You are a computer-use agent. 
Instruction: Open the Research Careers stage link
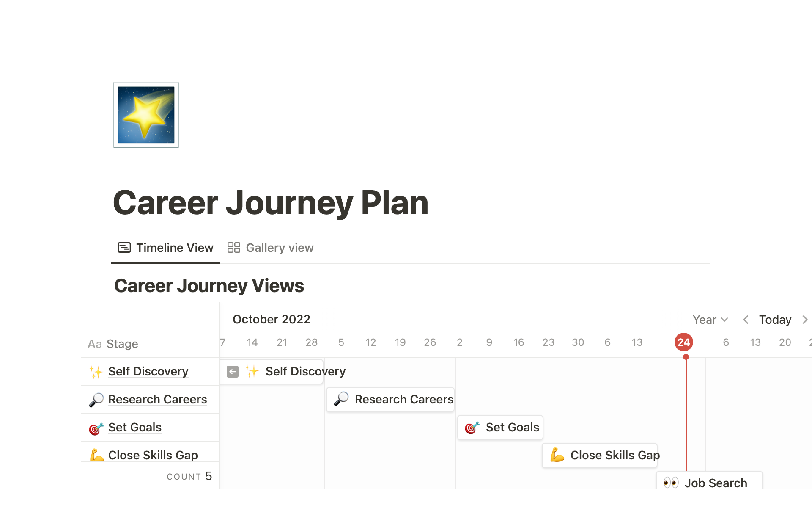point(157,399)
